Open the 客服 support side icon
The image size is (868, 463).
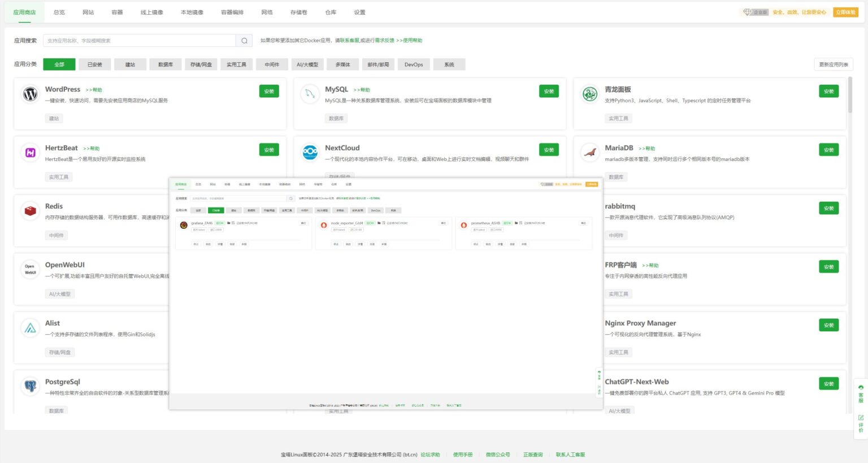click(x=861, y=393)
